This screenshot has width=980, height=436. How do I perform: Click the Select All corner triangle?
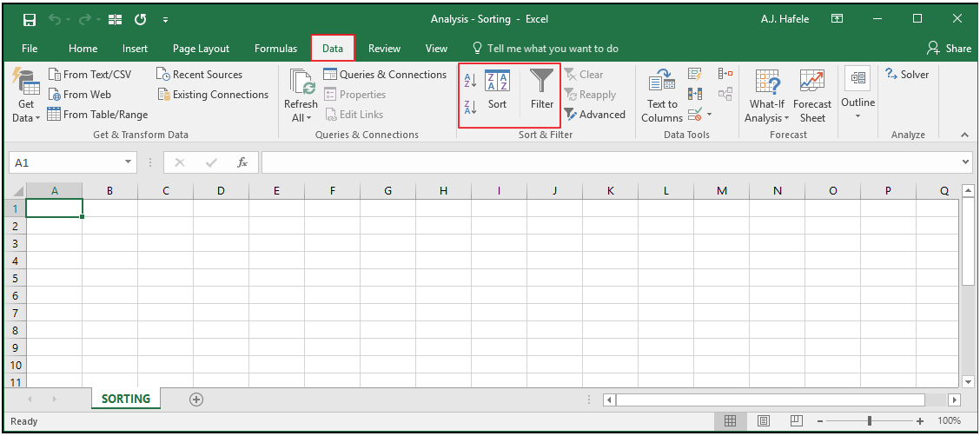[17, 191]
